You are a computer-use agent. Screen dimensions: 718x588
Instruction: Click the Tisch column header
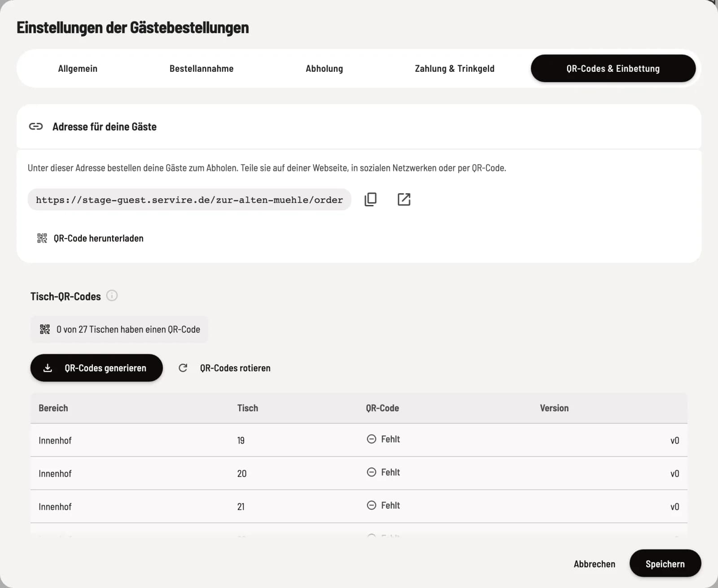coord(248,408)
